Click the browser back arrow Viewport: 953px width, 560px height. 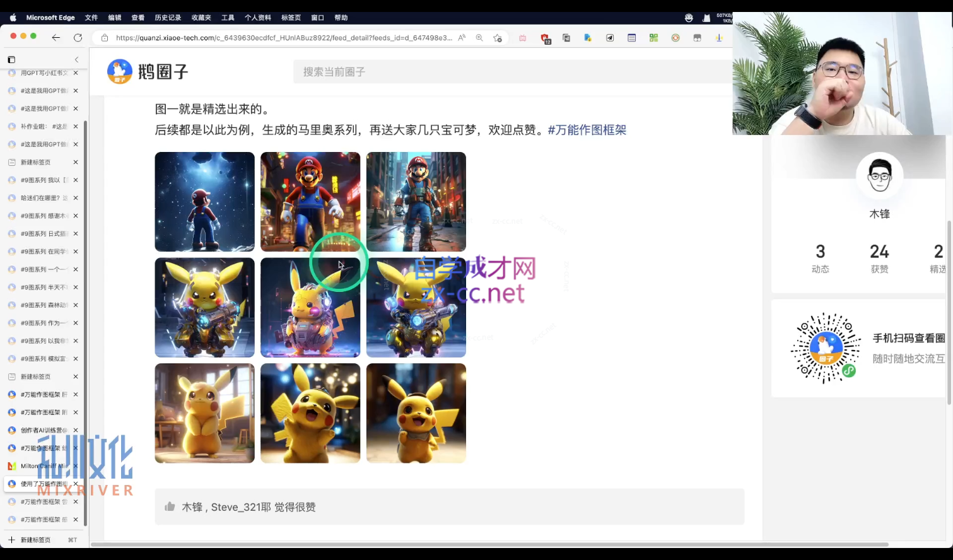click(56, 38)
